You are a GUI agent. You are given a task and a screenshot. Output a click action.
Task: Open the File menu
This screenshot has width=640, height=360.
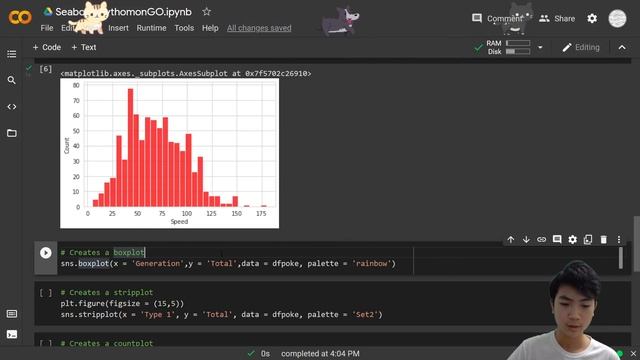pos(47,28)
